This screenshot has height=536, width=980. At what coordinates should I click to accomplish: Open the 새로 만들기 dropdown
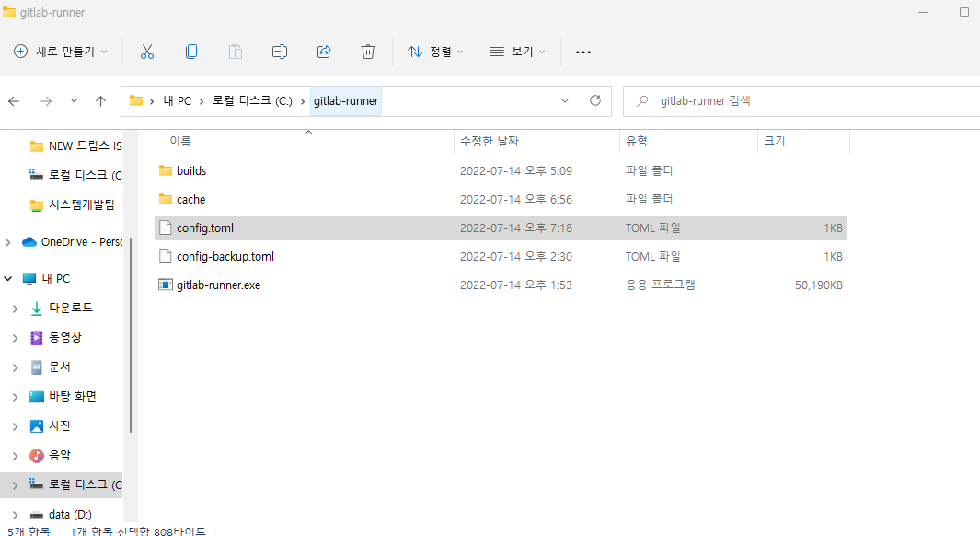[x=60, y=52]
